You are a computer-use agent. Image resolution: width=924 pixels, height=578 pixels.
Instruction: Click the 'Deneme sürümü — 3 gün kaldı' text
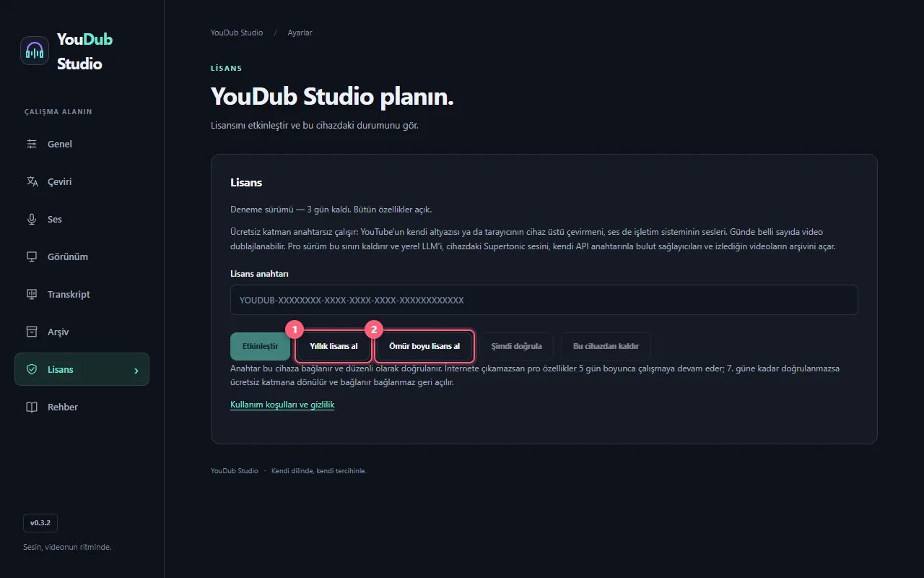point(290,210)
